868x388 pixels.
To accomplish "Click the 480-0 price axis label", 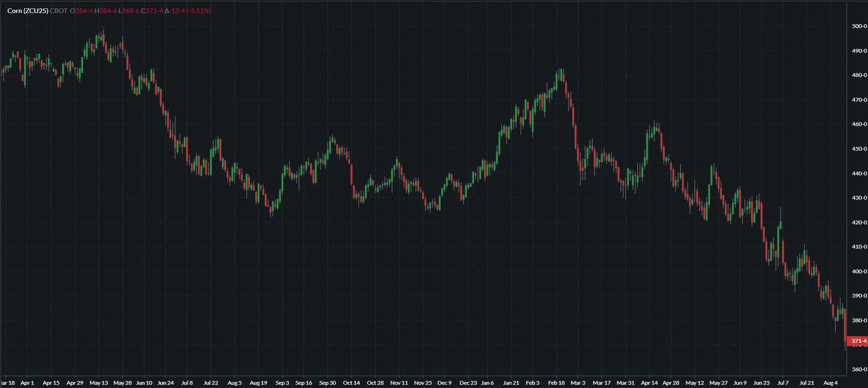I will pos(859,75).
